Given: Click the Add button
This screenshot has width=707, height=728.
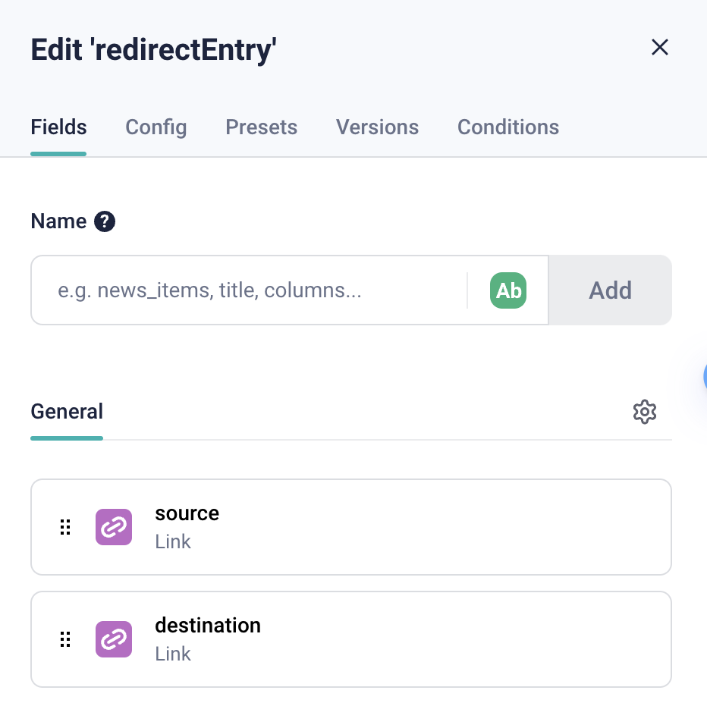Looking at the screenshot, I should point(610,290).
